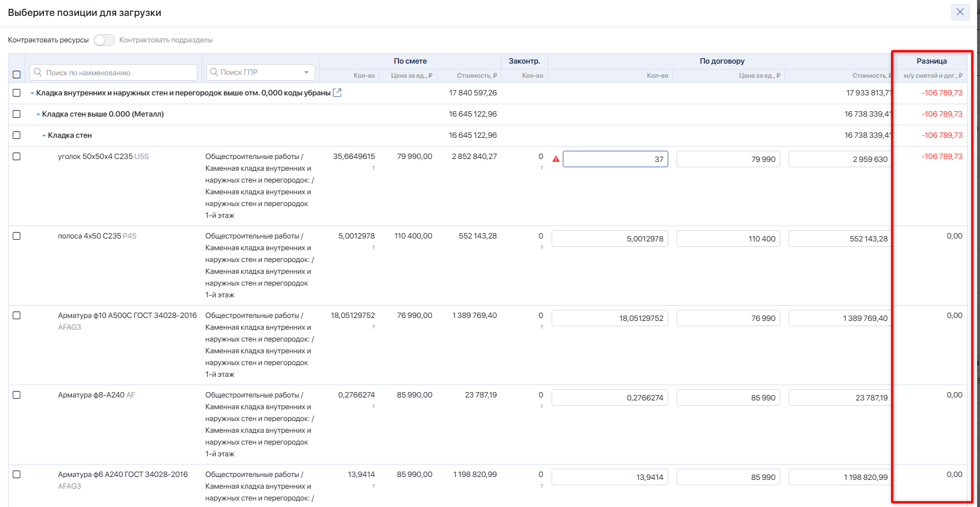
Task: Check the уголок 50х50х4 С235 row checkbox
Action: [x=17, y=157]
